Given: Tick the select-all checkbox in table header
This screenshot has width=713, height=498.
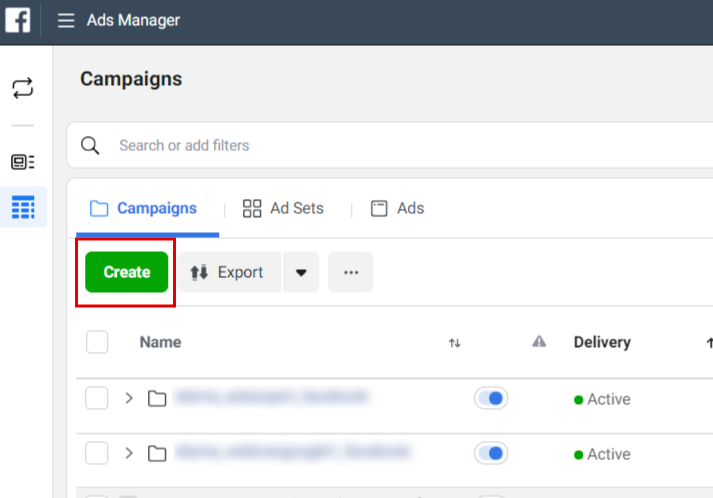Looking at the screenshot, I should [97, 342].
